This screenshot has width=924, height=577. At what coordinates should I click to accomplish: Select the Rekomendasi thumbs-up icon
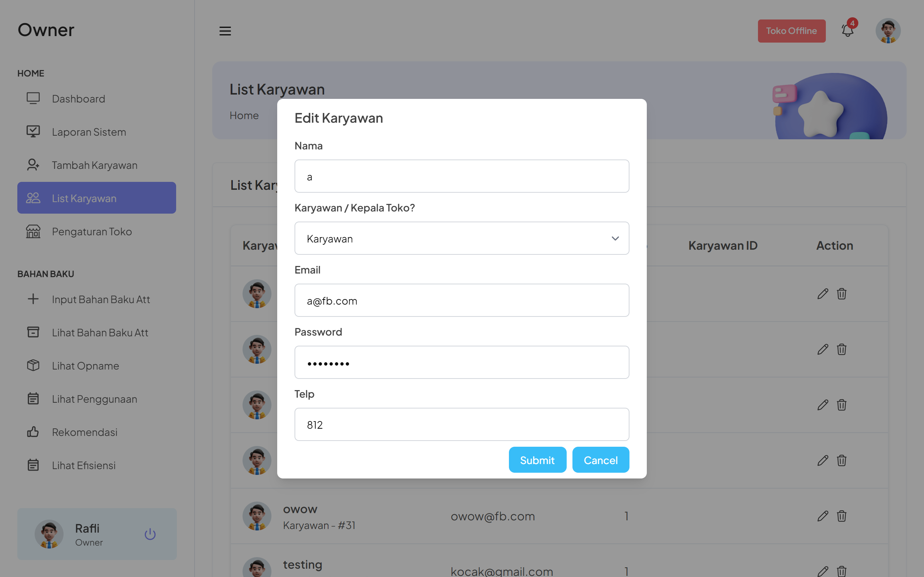click(x=33, y=432)
